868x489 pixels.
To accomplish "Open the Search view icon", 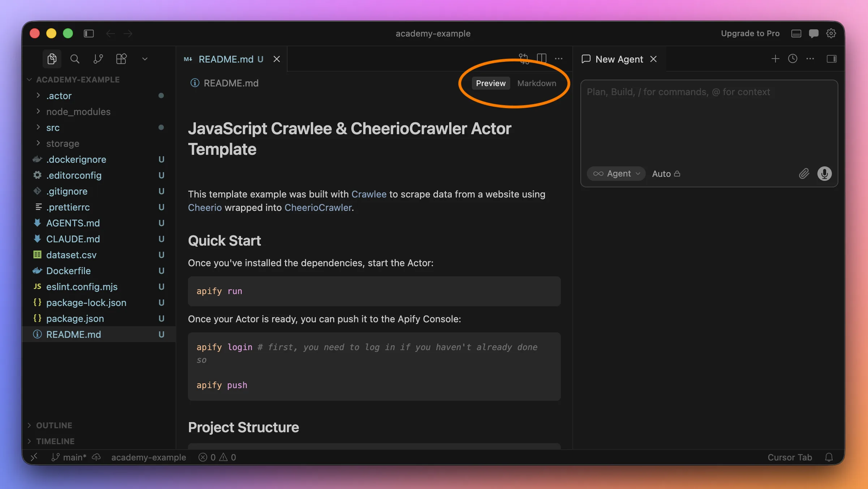I will 75,59.
